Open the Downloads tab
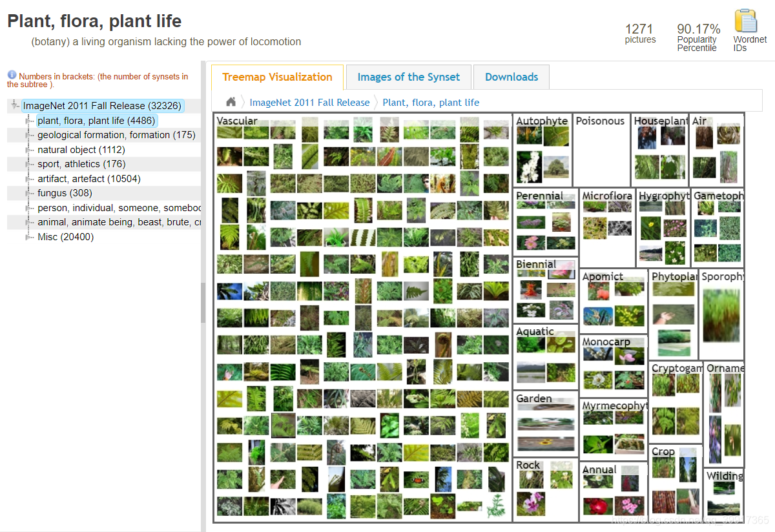Viewport: 775px width, 532px height. tap(512, 77)
